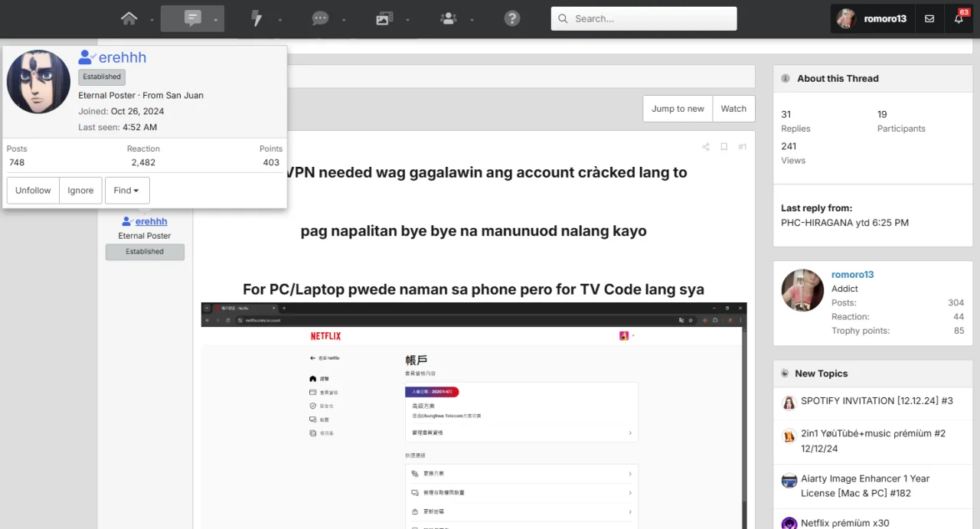Click the romoro13 avatar in sidebar card
Image resolution: width=980 pixels, height=529 pixels.
(x=802, y=290)
